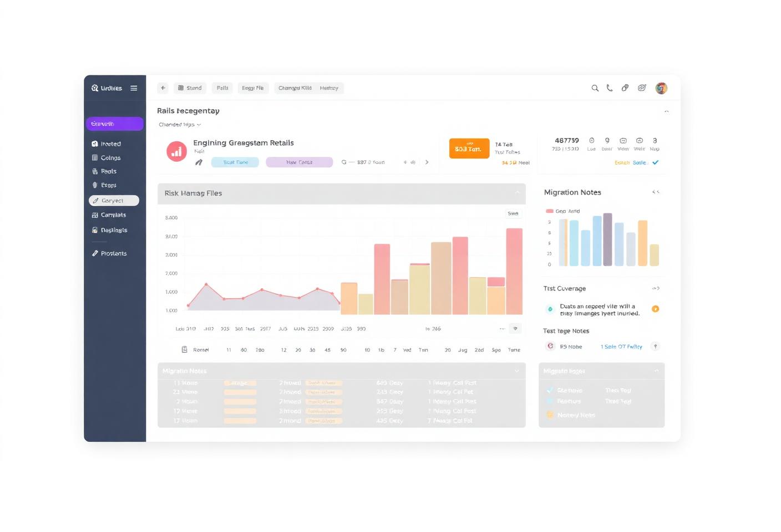Expand the project card right chevron
781x532 pixels.
(427, 162)
